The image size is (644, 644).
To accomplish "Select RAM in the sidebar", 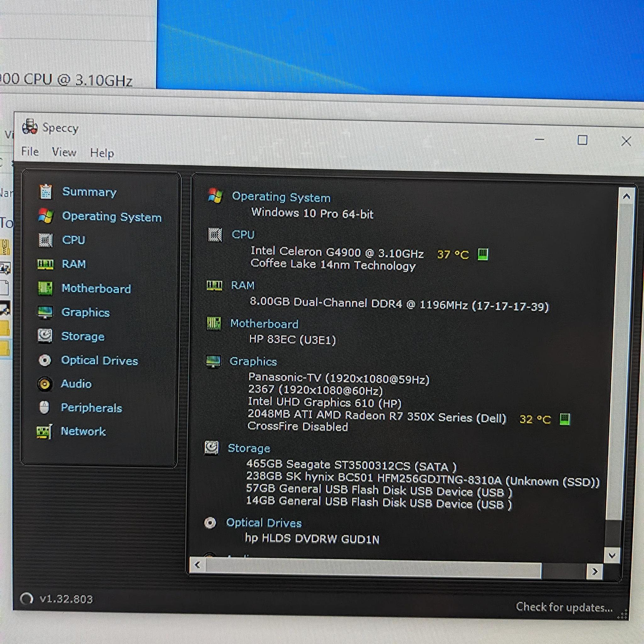I will (x=74, y=264).
